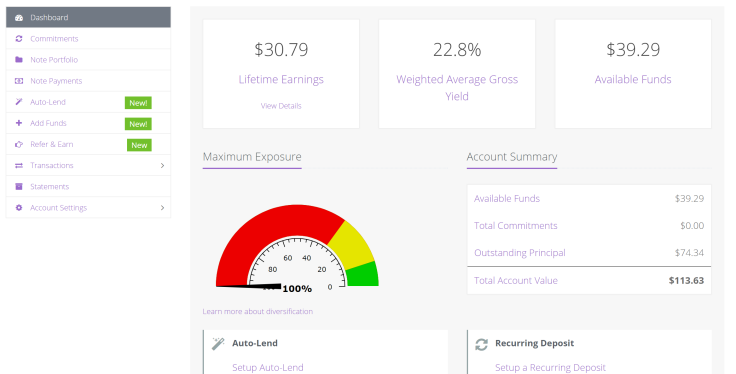Click the 22.8% yield value

(457, 50)
